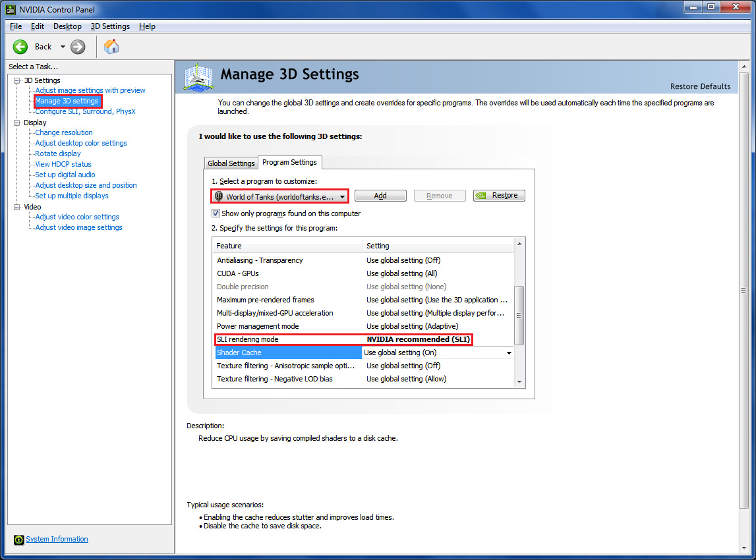
Task: Select Change resolution in the task tree
Action: point(64,132)
